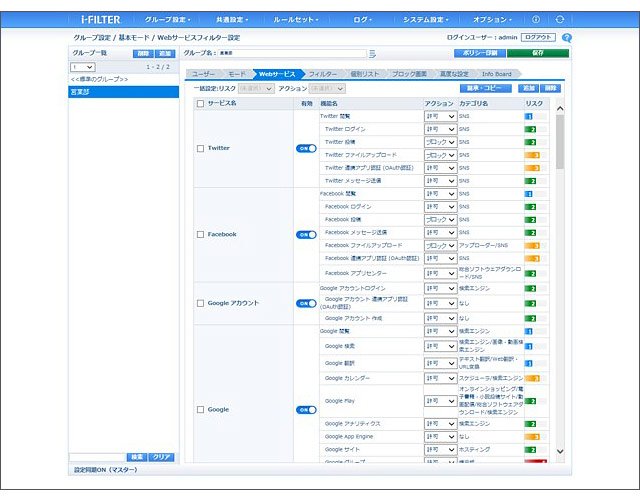Click the i-FILTER logo
The image size is (640, 500).
click(x=100, y=20)
